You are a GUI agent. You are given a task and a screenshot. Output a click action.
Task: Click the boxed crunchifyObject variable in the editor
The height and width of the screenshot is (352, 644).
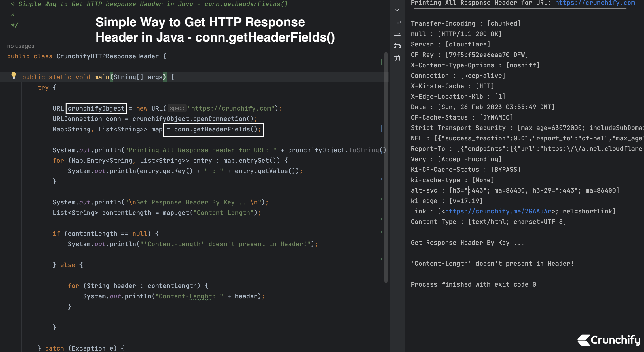coord(96,108)
